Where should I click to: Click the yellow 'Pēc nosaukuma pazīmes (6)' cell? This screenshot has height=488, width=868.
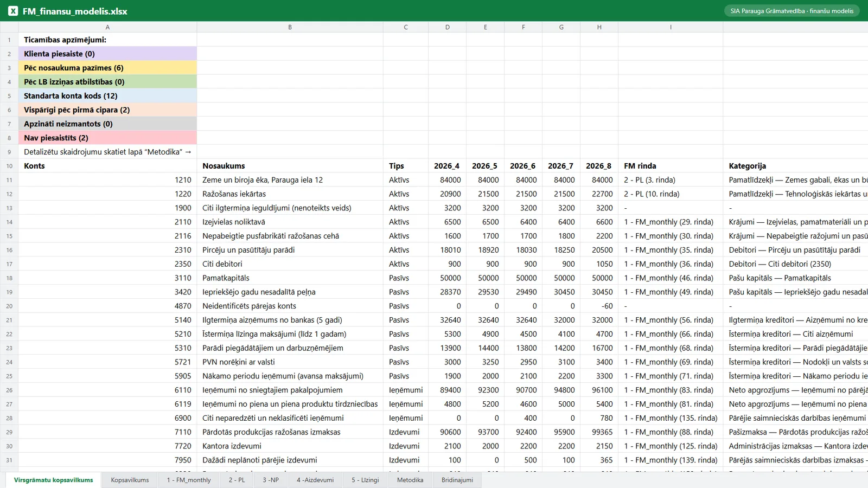[107, 68]
